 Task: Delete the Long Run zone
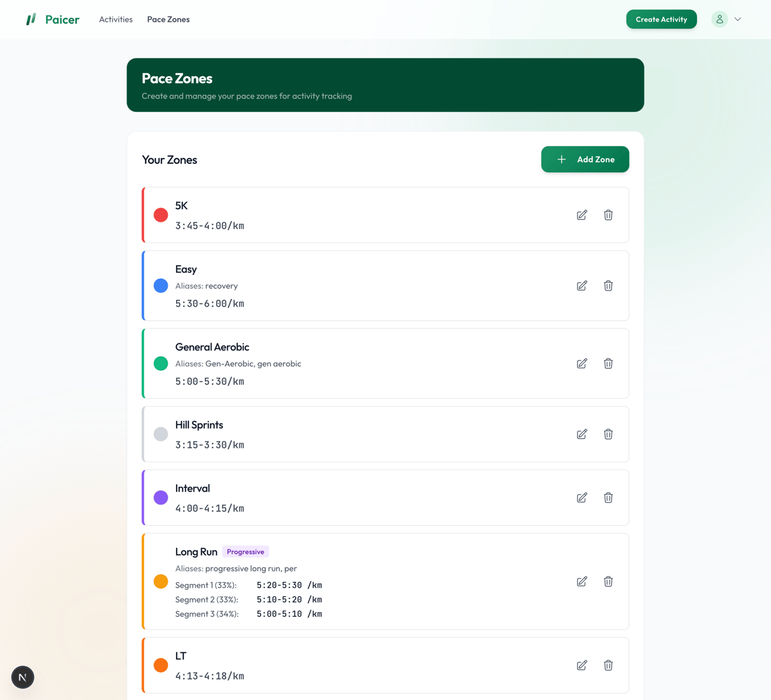click(608, 582)
